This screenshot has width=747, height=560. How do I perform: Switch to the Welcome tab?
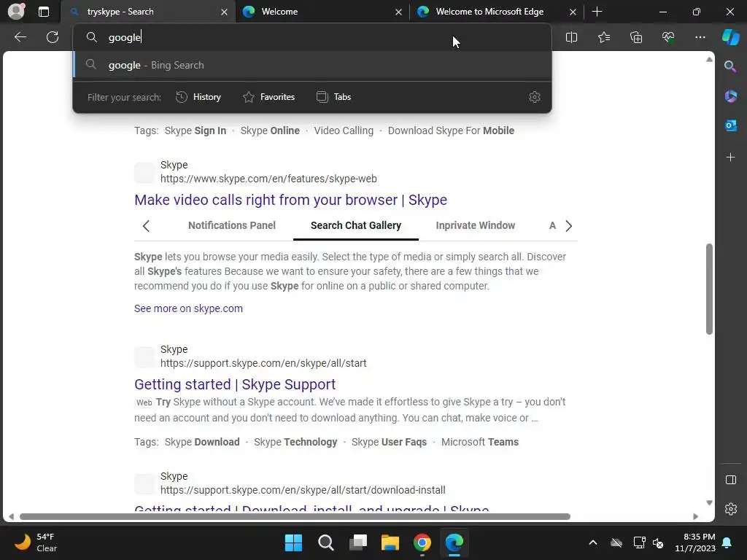pyautogui.click(x=322, y=12)
